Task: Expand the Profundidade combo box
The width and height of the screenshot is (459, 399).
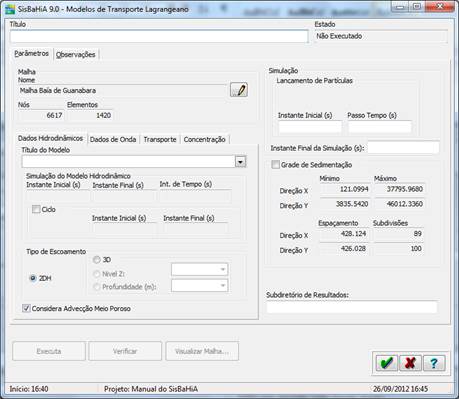Action: [x=223, y=286]
